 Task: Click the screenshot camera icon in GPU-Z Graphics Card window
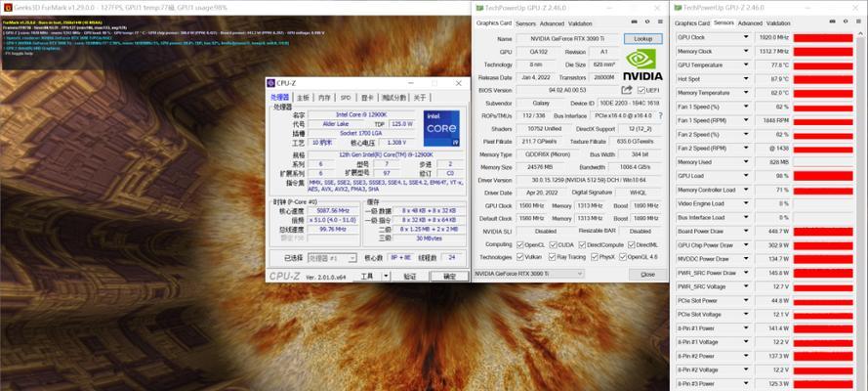[636, 23]
